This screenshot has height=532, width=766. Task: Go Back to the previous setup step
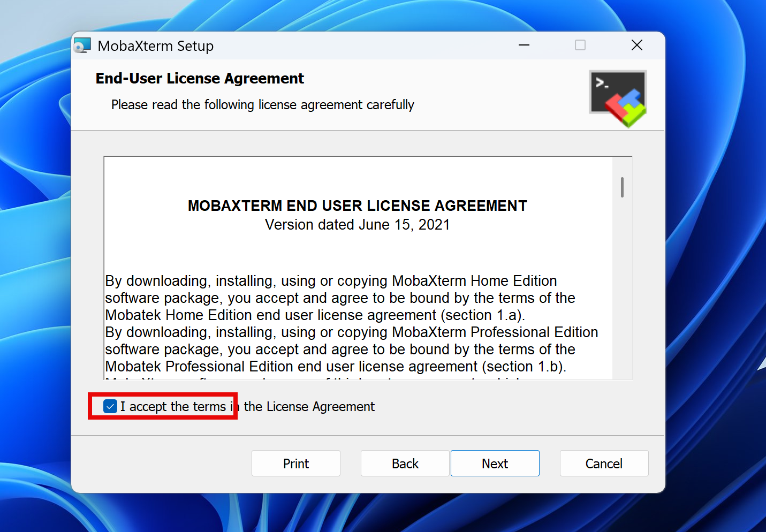tap(405, 463)
